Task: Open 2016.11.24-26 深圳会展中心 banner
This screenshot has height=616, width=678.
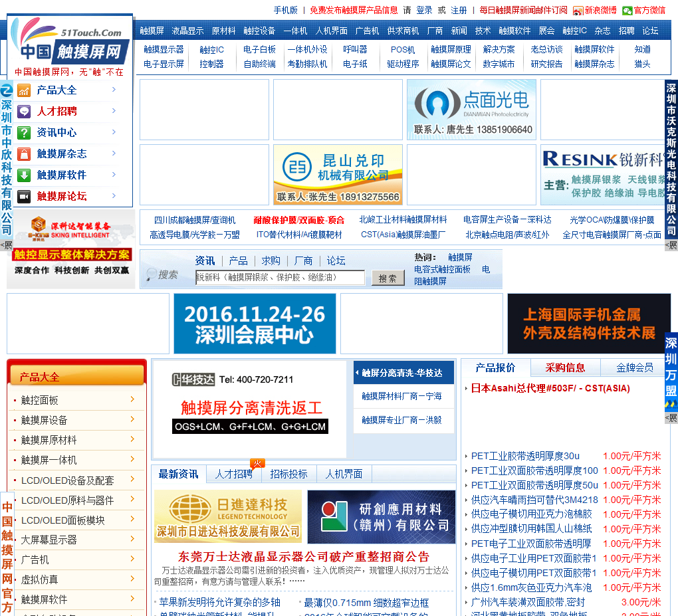Action: pos(255,324)
